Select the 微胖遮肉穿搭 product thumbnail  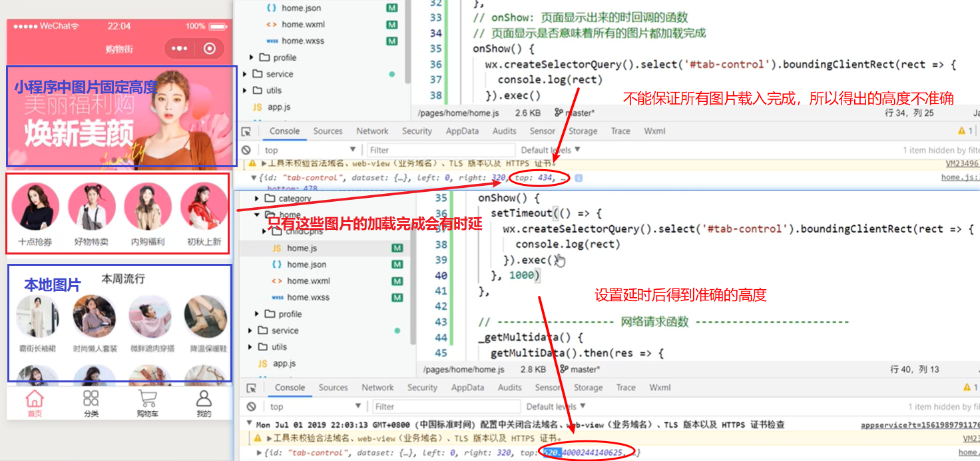tap(150, 317)
